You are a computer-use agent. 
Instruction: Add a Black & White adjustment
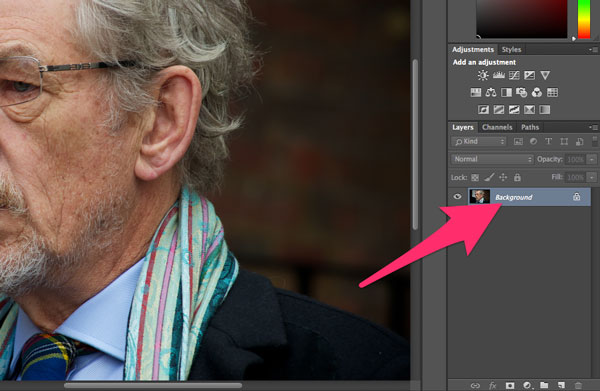pyautogui.click(x=506, y=92)
